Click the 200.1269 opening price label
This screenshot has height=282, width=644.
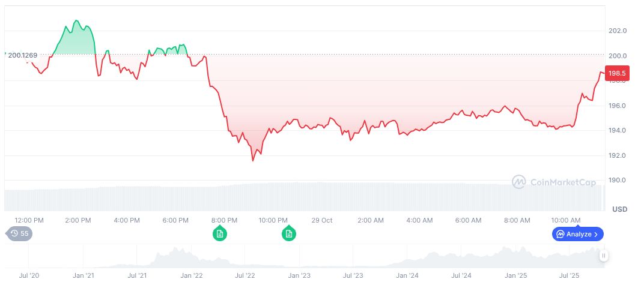(x=23, y=55)
